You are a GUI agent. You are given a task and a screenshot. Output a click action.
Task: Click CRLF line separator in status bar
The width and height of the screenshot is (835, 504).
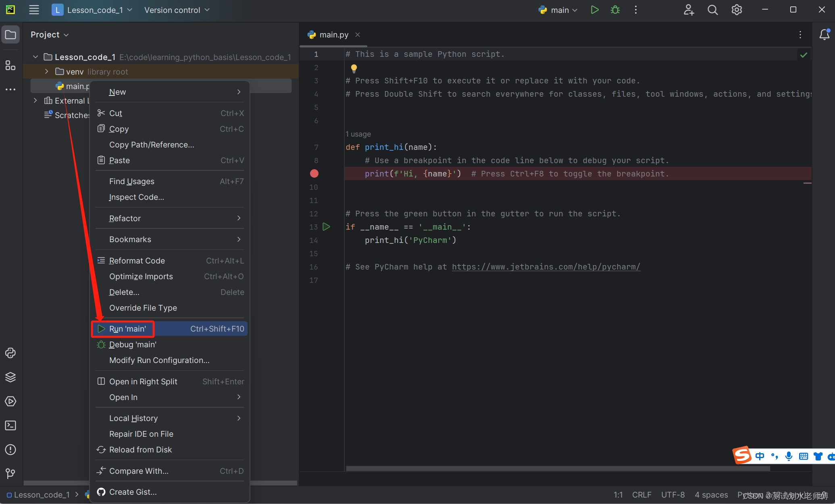click(x=641, y=495)
